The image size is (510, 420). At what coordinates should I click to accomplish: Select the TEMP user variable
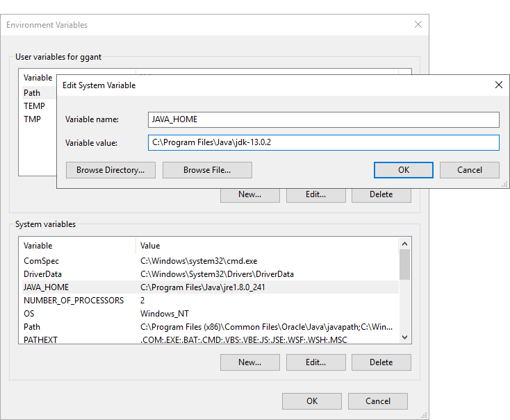pyautogui.click(x=35, y=106)
